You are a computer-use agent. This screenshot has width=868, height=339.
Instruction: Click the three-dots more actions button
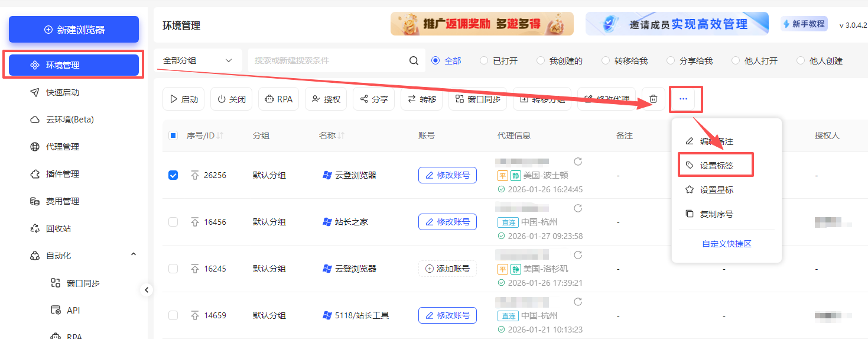684,99
